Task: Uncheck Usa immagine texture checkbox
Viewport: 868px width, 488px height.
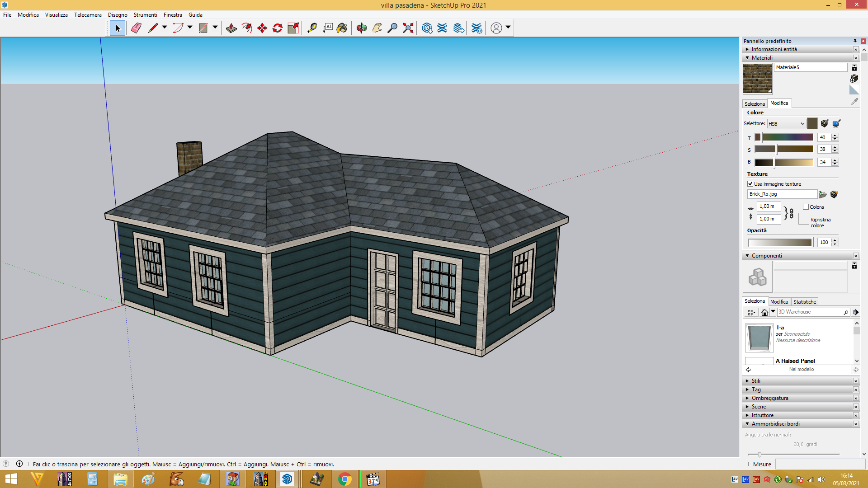Action: [750, 184]
